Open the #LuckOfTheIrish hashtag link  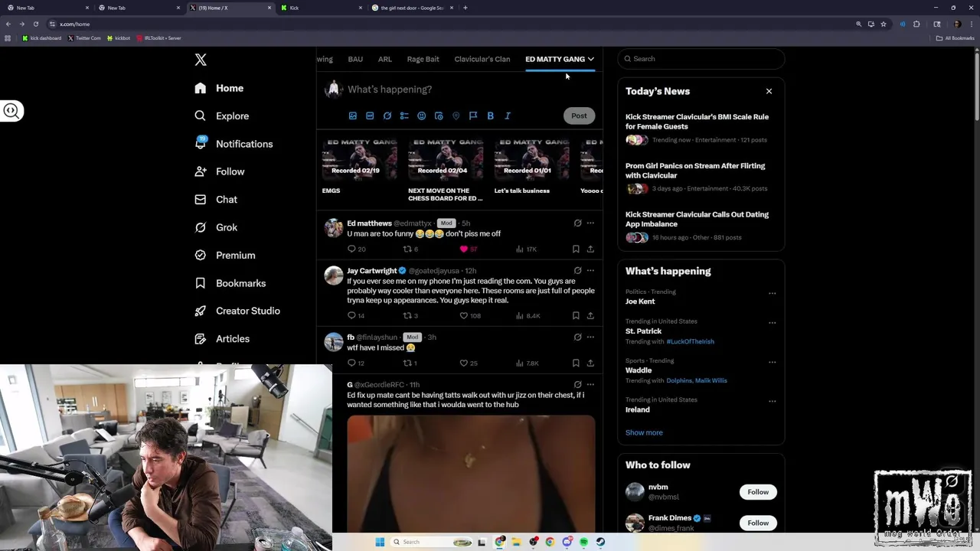click(690, 341)
